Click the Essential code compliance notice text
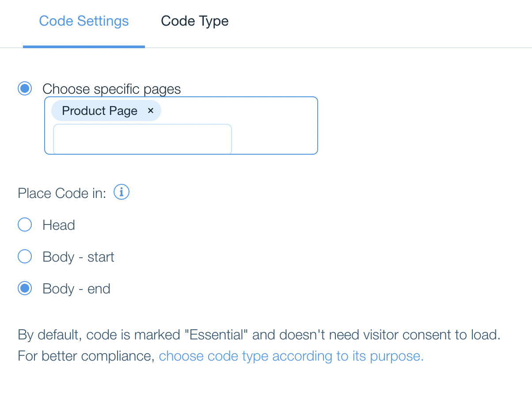 coord(258,335)
